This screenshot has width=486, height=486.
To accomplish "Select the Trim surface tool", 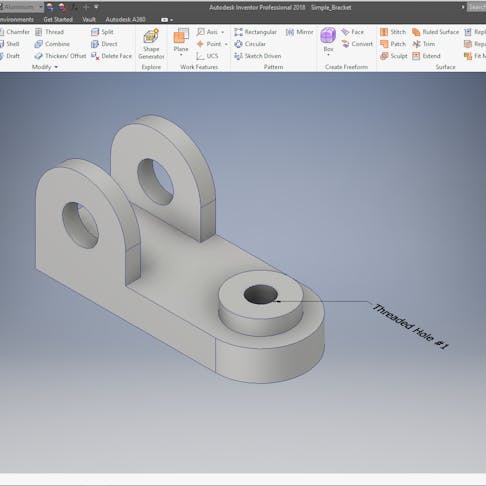I will (x=423, y=44).
